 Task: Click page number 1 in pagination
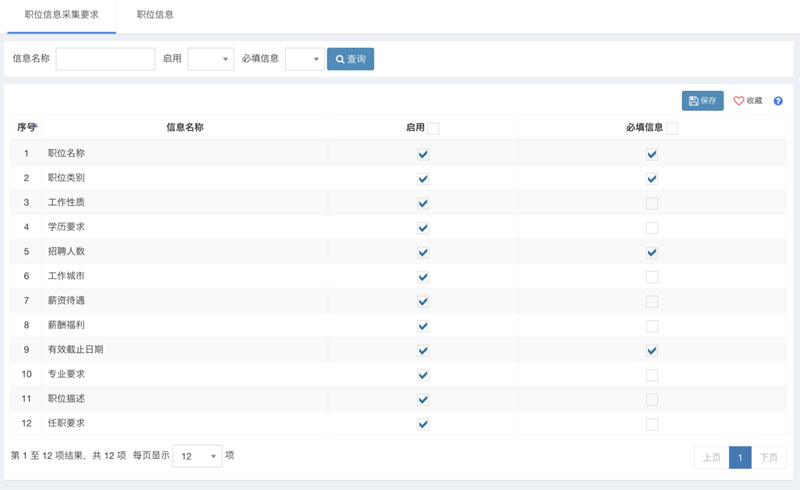740,457
